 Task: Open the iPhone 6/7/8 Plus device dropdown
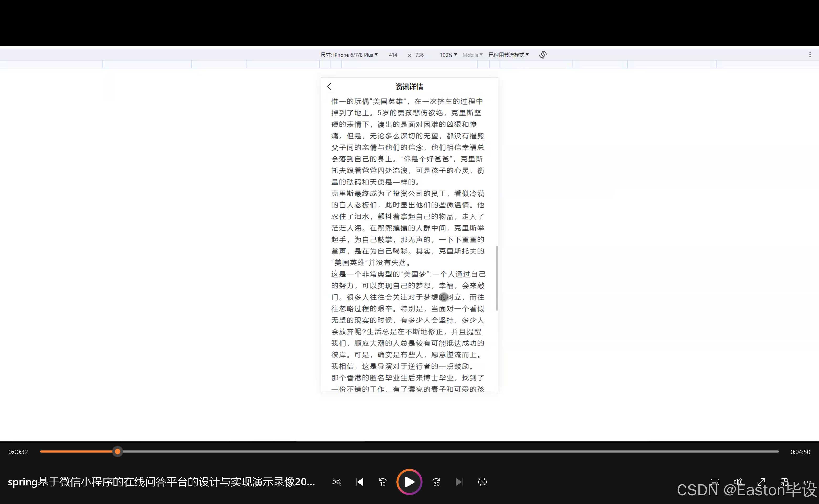pyautogui.click(x=349, y=55)
